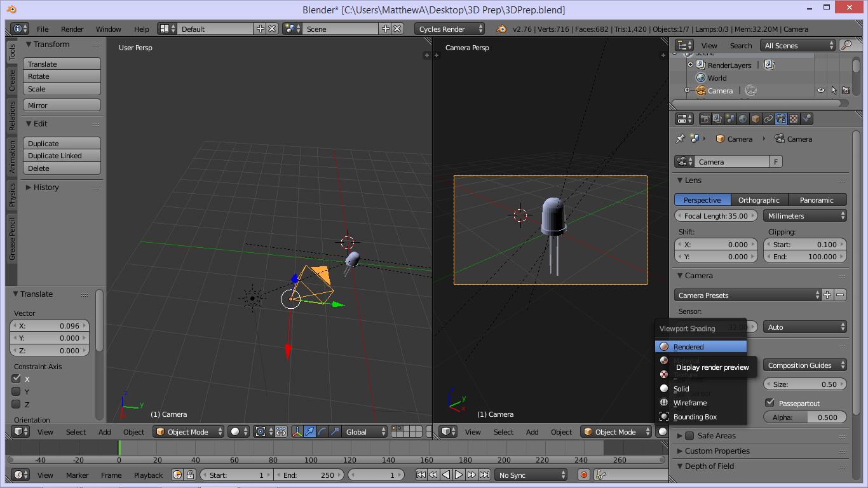Open the Cycles Render engine dropdown
This screenshot has height=488, width=868.
click(449, 29)
